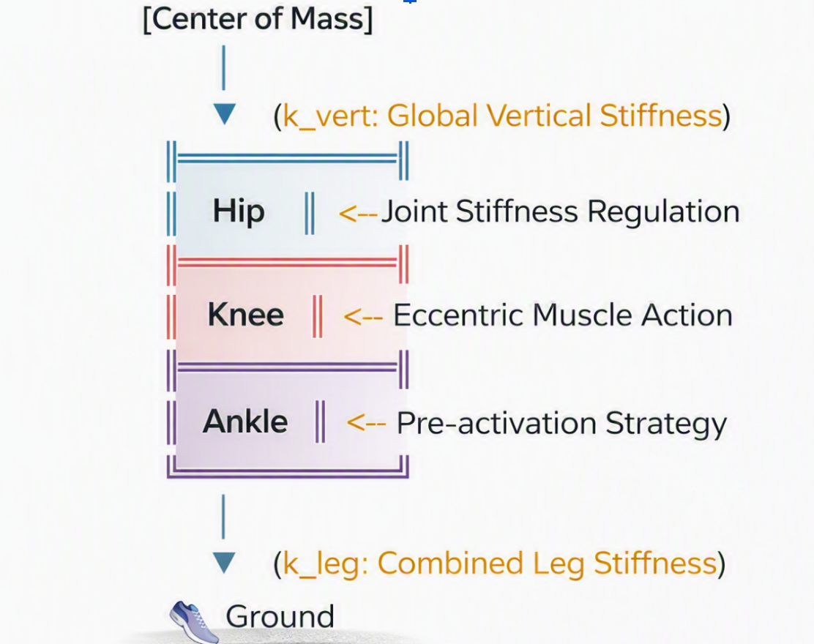The height and width of the screenshot is (644, 814).
Task: Click the blue arrowhead below Center of Mass
Action: [x=225, y=115]
